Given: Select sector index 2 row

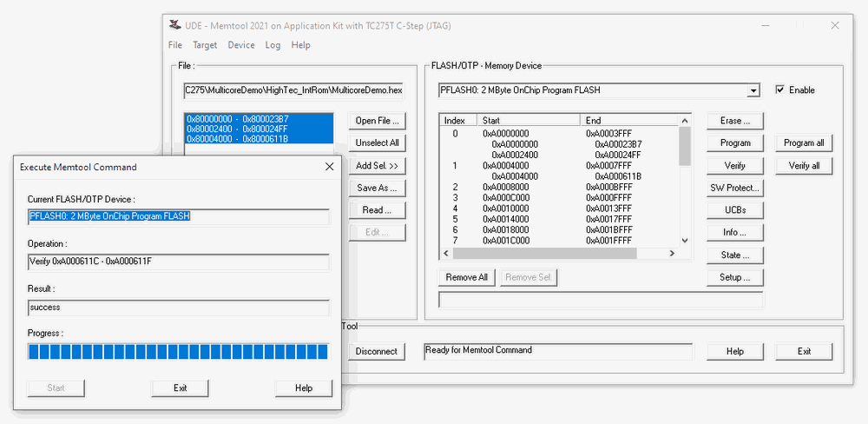Looking at the screenshot, I should (521, 187).
